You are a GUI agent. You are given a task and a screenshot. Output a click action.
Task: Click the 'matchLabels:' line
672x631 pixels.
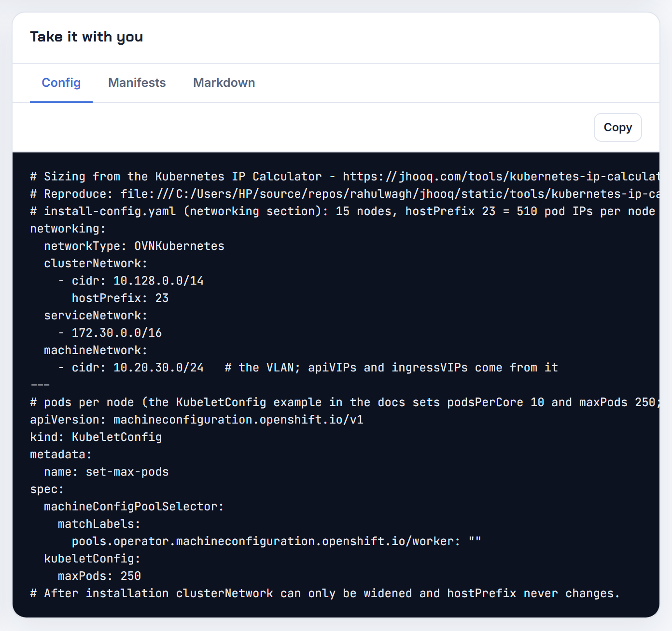[99, 524]
